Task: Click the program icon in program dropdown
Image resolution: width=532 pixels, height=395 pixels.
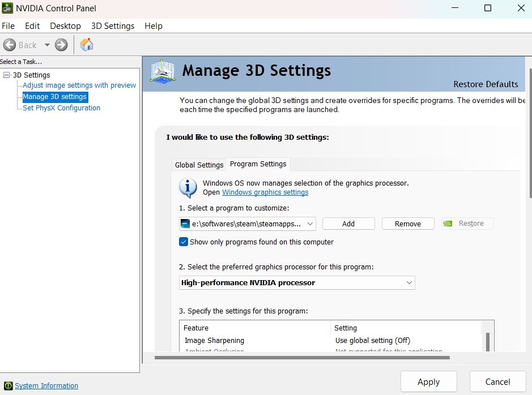Action: [185, 224]
